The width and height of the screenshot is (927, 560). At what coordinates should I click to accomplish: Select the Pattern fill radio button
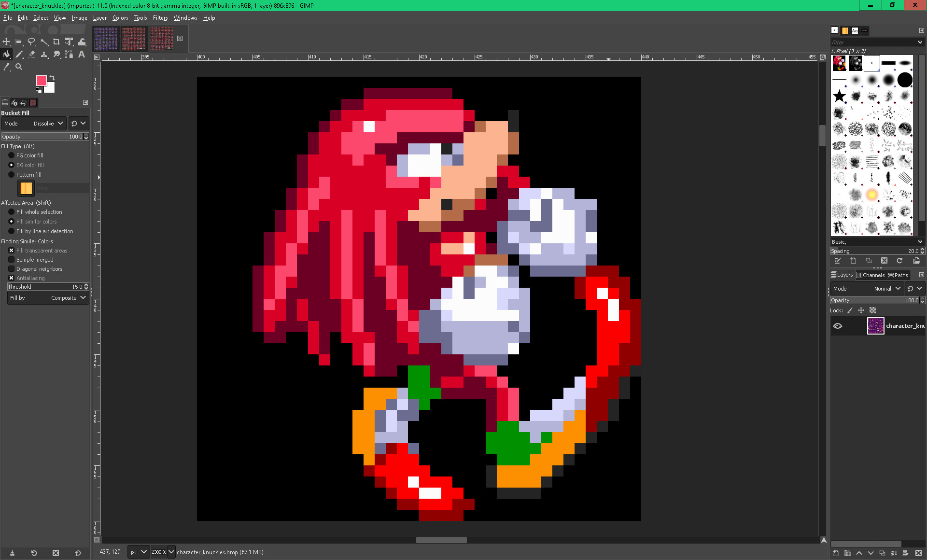12,175
